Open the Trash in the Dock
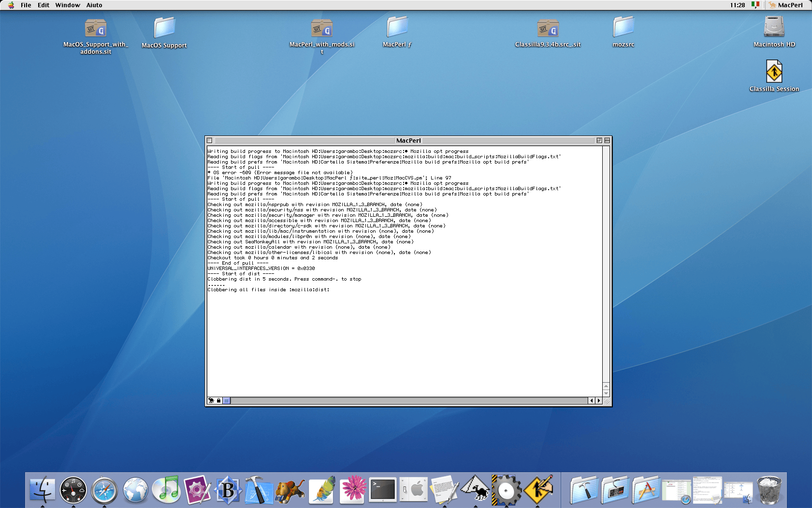Viewport: 812px width, 508px height. [x=769, y=490]
